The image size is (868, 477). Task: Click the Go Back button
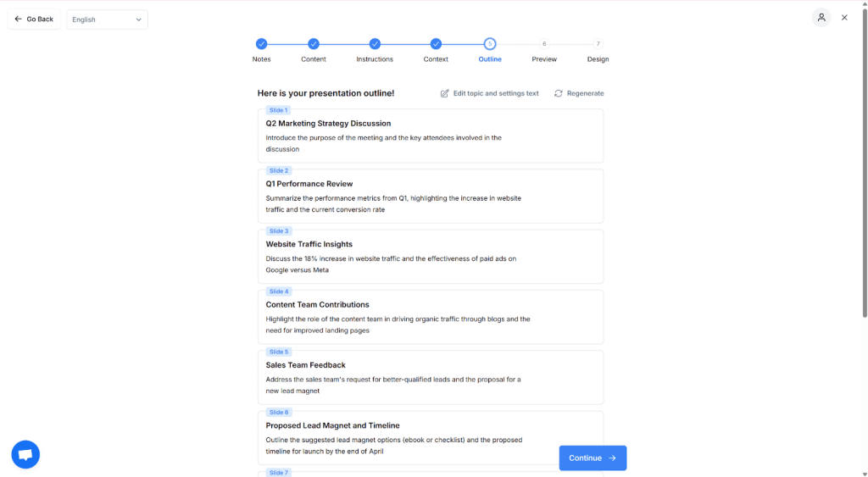34,19
